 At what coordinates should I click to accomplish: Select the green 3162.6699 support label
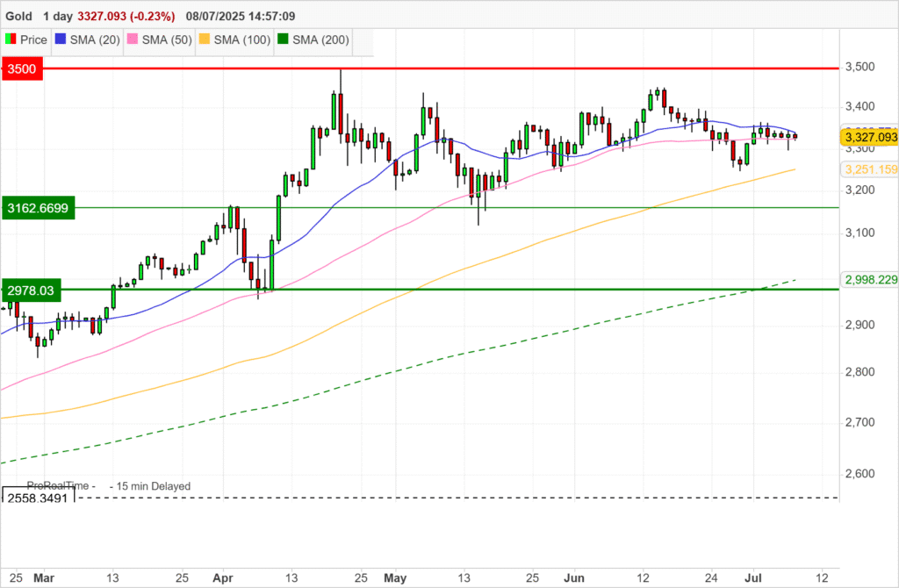39,208
